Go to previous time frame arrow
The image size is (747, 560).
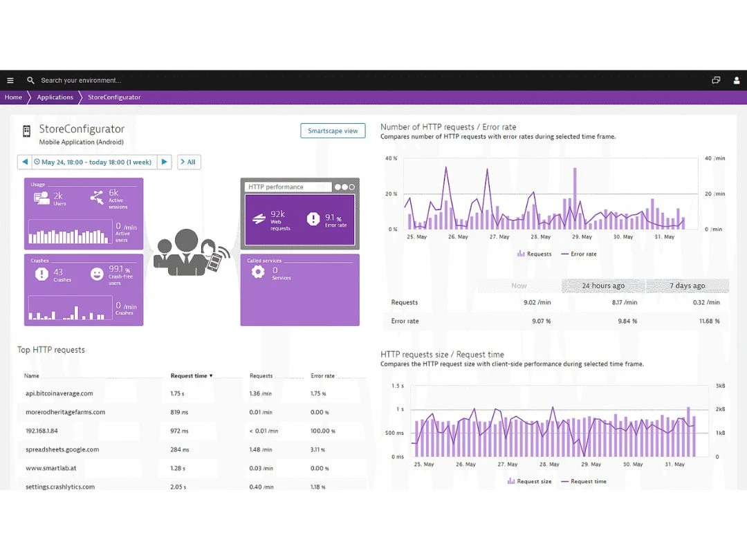(25, 162)
